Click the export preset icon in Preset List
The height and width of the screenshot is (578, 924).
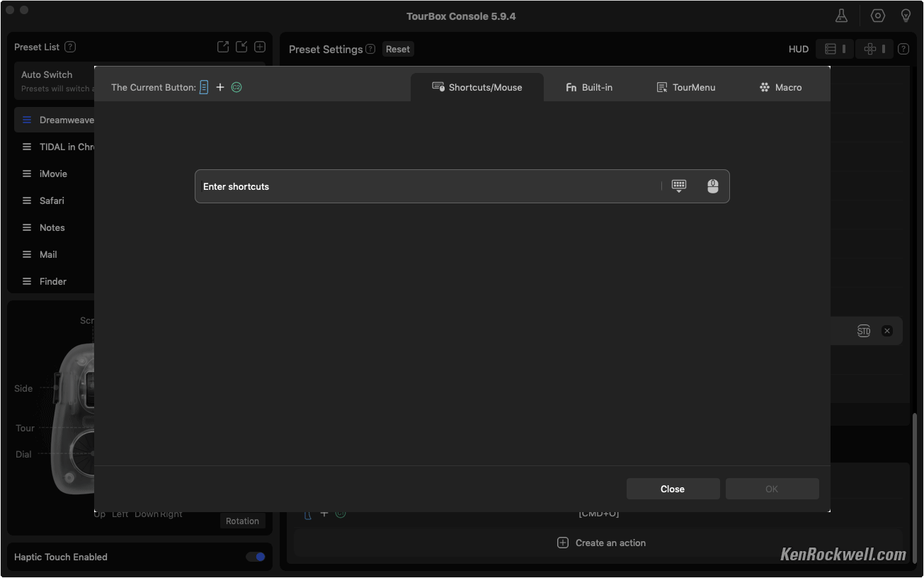(x=223, y=47)
